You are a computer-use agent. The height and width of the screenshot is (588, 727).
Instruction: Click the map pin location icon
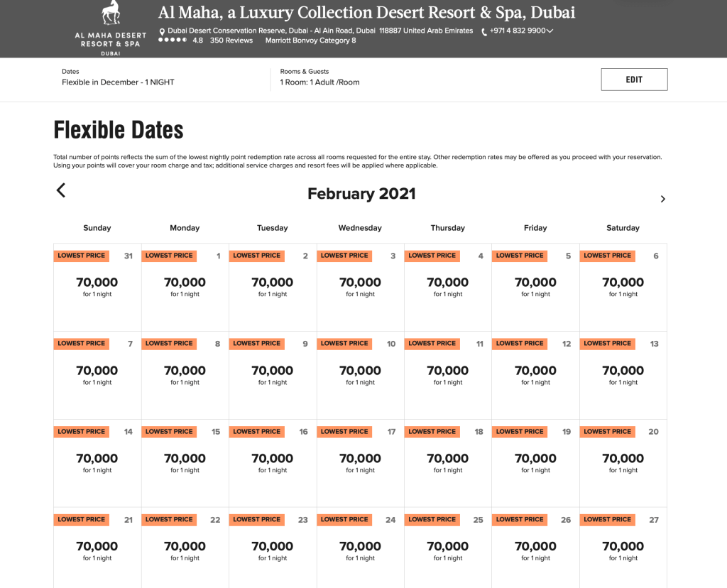[162, 31]
